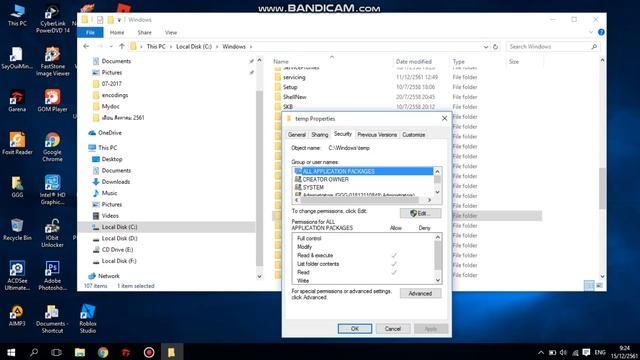Open address bar history dropdown
640x360 pixels.
pyautogui.click(x=486, y=47)
